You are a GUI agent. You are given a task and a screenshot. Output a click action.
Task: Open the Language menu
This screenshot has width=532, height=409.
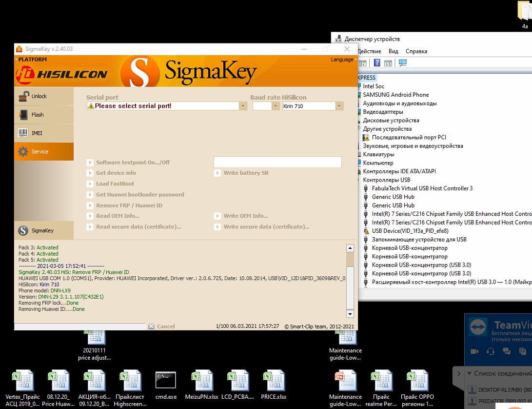pos(343,60)
